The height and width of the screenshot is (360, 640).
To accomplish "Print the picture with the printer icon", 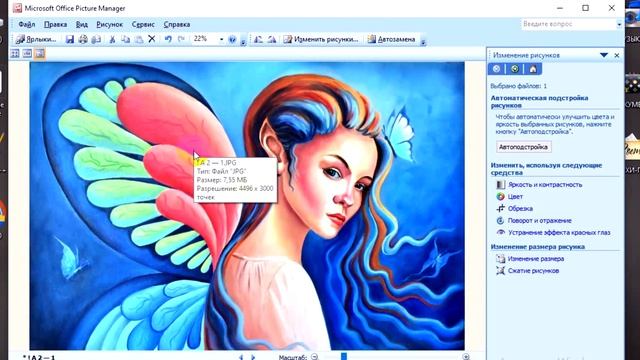I will (x=83, y=39).
